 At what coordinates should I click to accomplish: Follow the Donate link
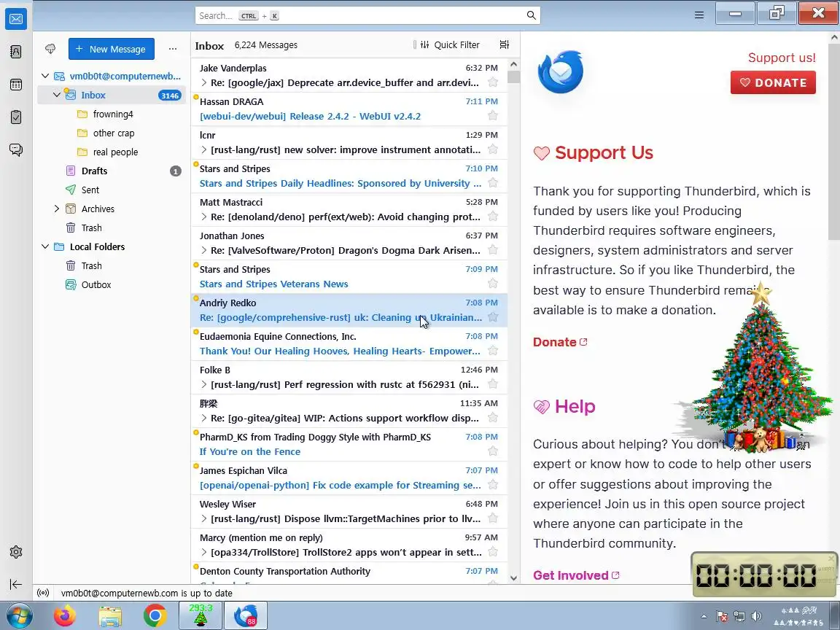point(560,342)
